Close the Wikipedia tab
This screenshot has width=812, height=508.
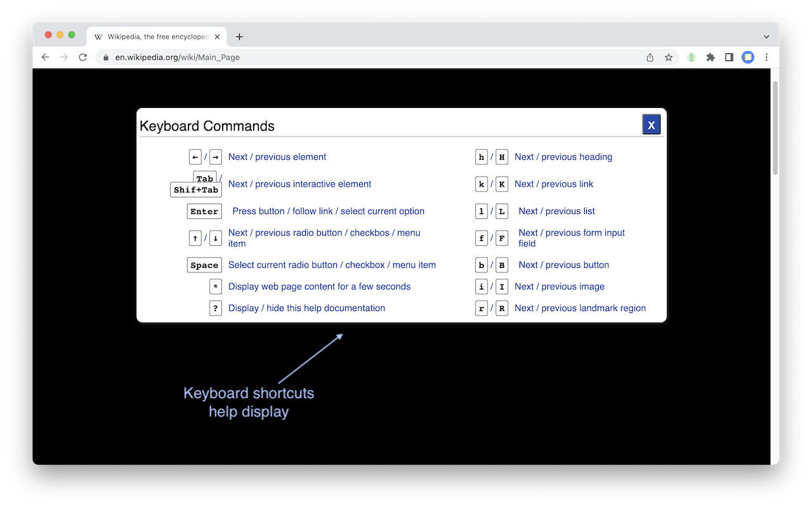click(x=218, y=37)
